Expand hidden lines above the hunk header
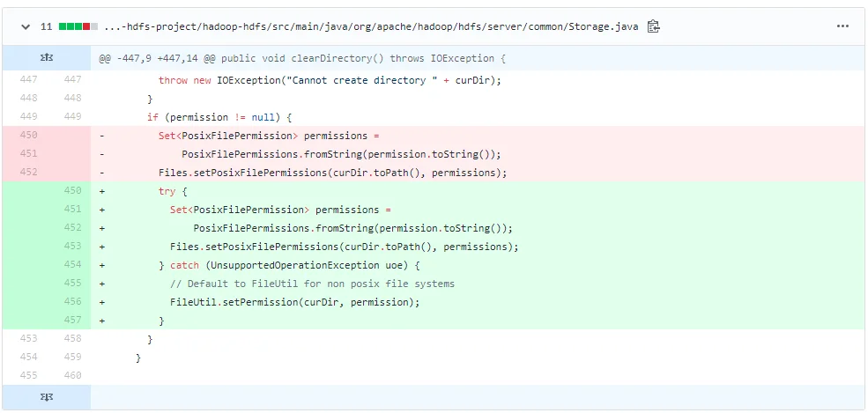Viewport: 868px width, 413px height. coord(46,58)
